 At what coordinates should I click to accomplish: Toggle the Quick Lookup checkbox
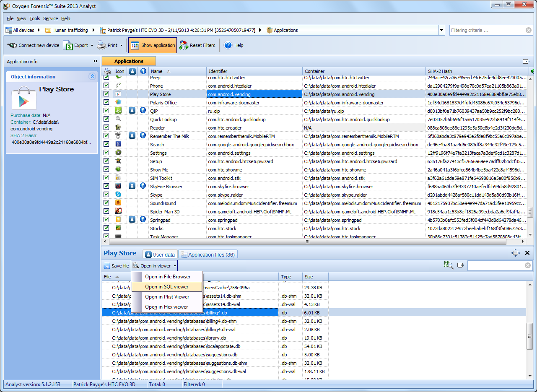click(x=106, y=119)
